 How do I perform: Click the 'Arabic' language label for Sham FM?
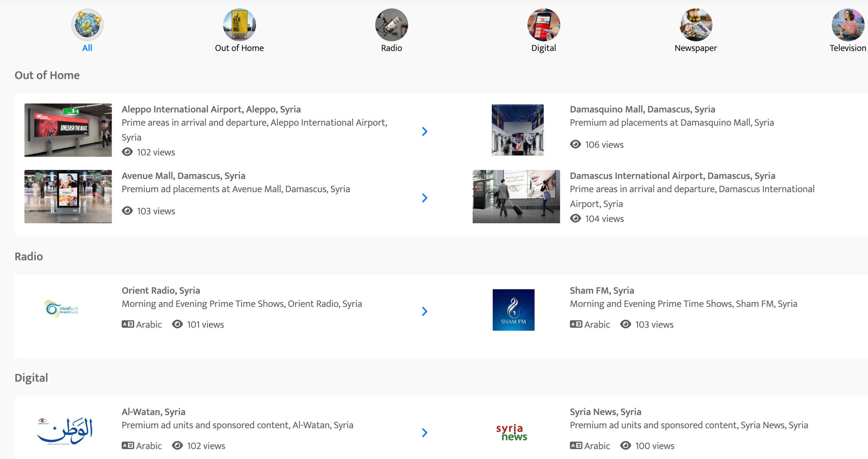point(597,325)
